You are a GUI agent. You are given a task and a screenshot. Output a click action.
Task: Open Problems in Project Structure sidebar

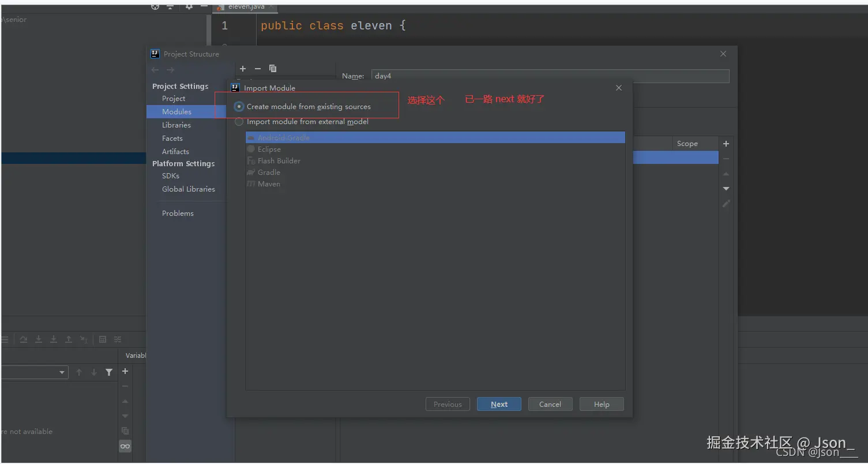[178, 213]
